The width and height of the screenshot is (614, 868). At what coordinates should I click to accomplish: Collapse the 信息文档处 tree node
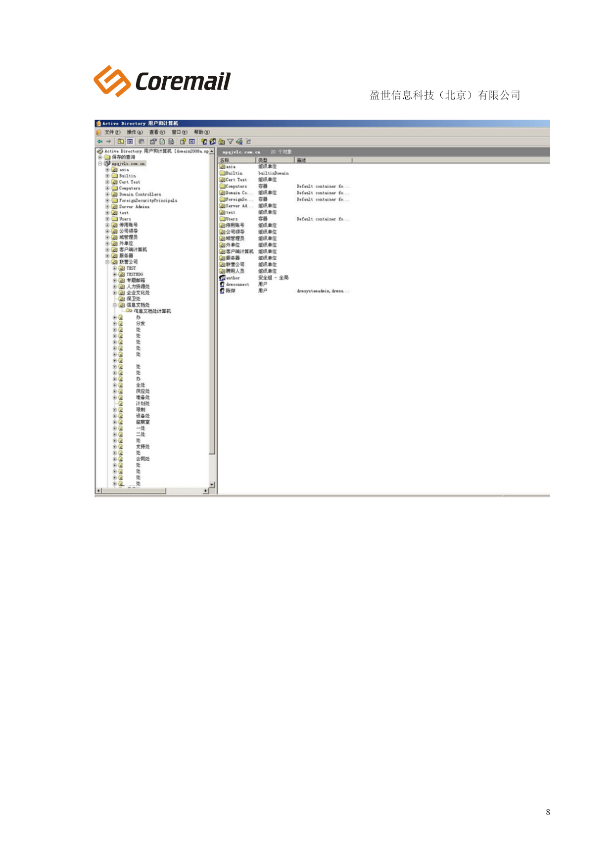click(x=115, y=305)
